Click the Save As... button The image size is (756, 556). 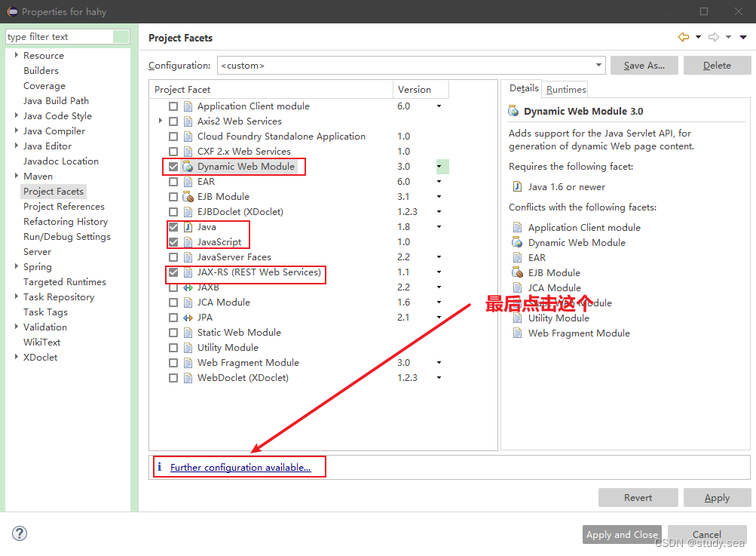[644, 65]
